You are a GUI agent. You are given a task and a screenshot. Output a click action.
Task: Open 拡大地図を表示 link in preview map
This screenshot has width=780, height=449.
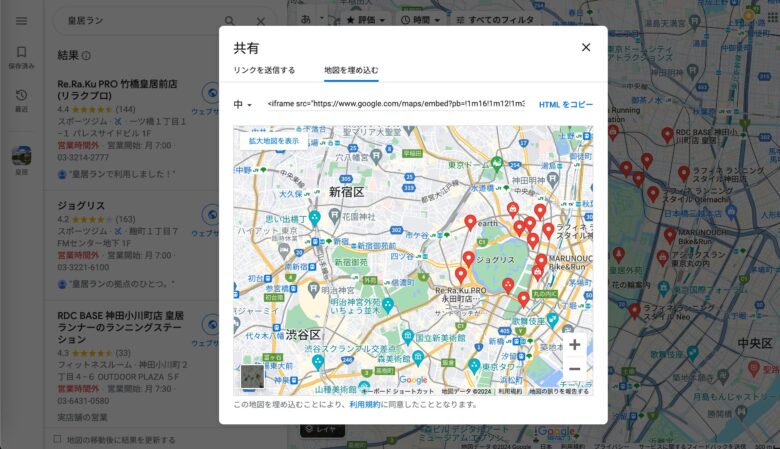point(274,141)
